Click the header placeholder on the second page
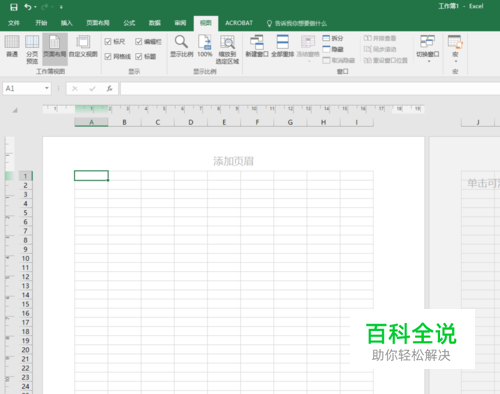 click(x=483, y=183)
